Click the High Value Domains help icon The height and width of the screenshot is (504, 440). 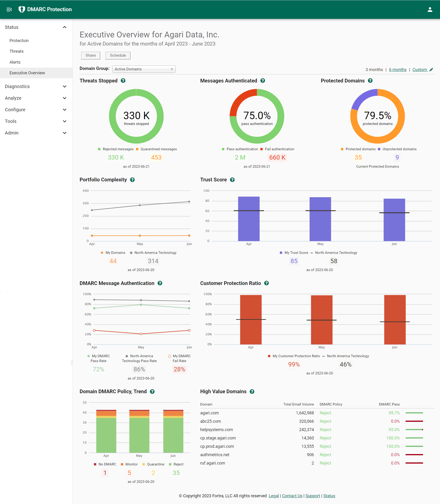(252, 392)
